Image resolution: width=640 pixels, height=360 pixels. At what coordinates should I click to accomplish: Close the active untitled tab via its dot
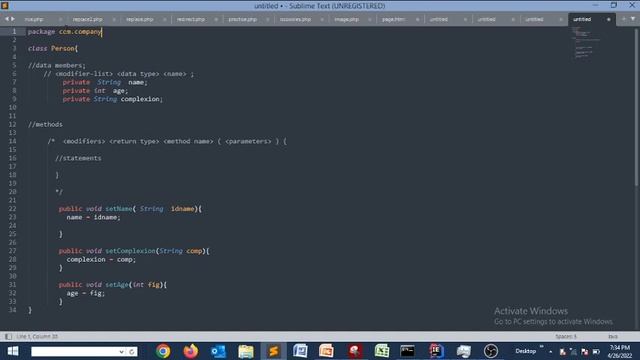(x=608, y=19)
